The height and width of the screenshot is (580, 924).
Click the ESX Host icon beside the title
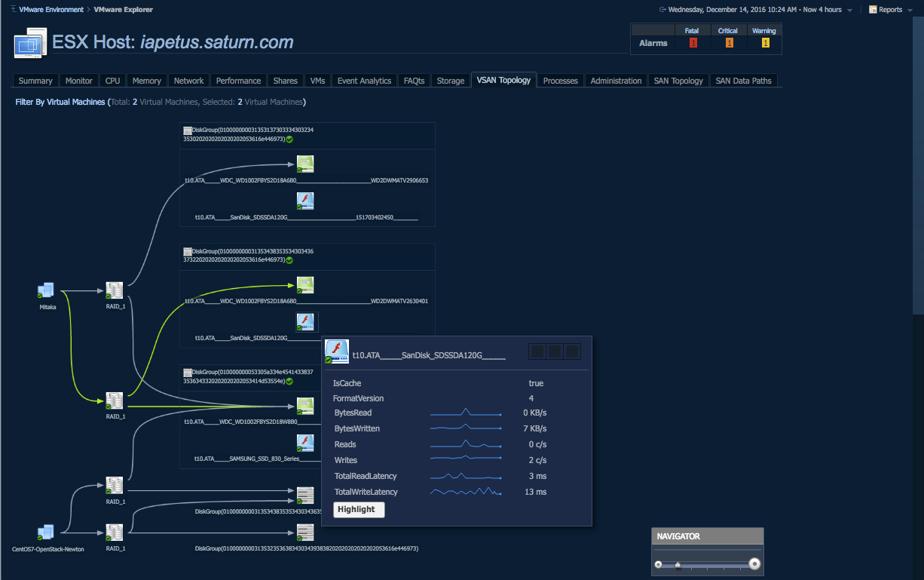click(x=30, y=43)
